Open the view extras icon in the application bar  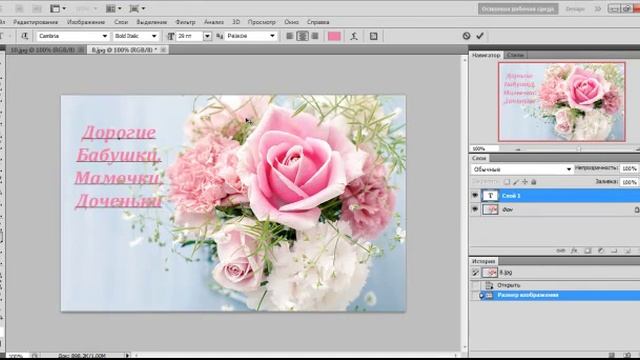55,8
